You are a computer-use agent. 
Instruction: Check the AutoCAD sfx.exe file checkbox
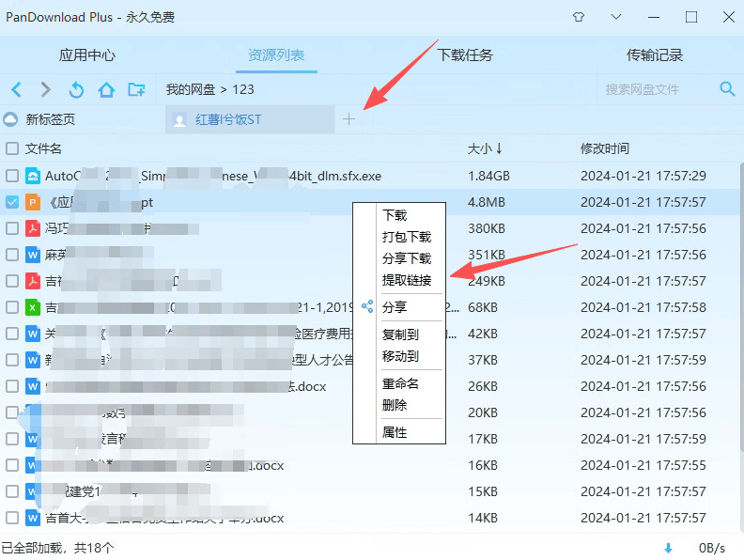coord(12,176)
